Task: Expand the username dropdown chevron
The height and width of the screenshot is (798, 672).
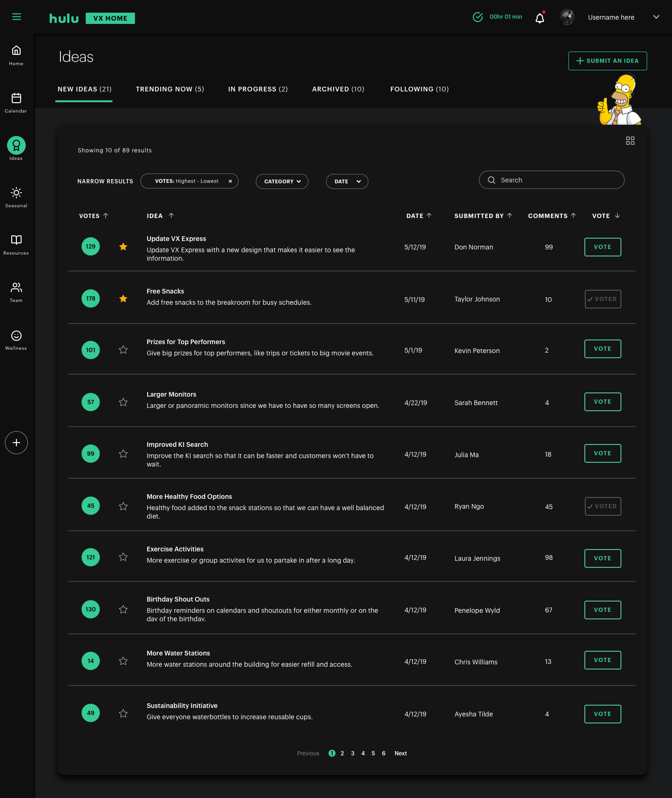Action: pyautogui.click(x=656, y=17)
